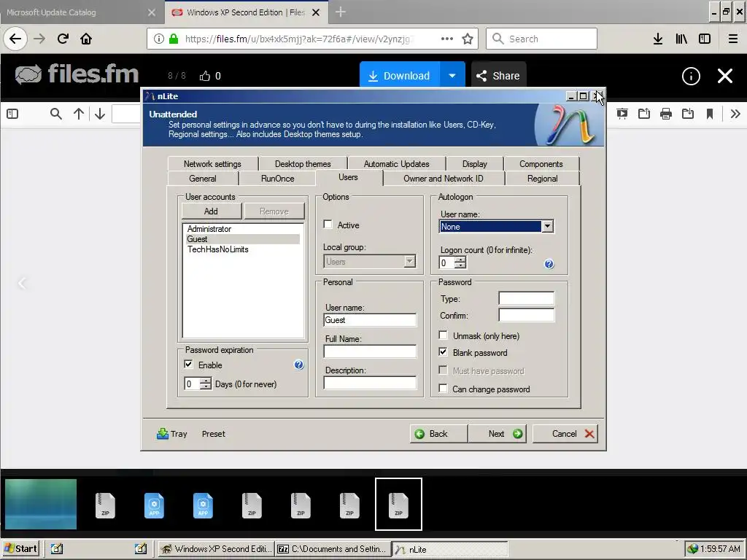This screenshot has height=560, width=747.
Task: Switch to the 7-Zip C:\Documents taskbar item
Action: coord(333,548)
